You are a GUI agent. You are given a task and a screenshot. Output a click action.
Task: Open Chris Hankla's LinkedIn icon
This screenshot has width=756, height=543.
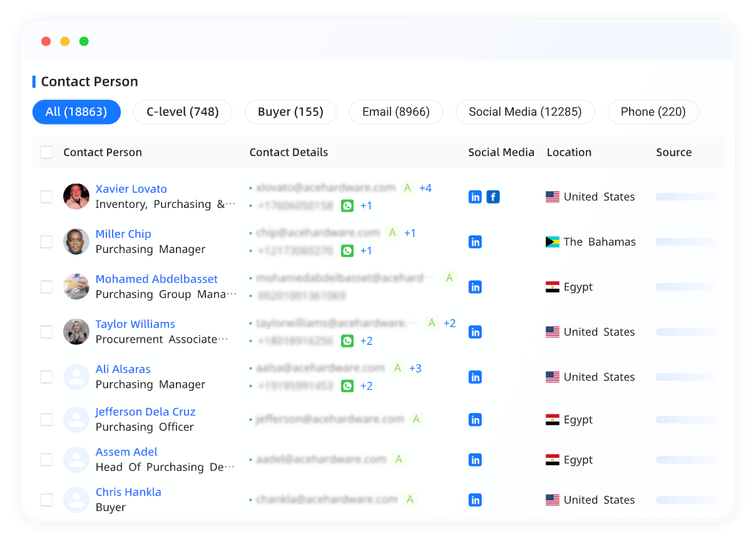[475, 500]
